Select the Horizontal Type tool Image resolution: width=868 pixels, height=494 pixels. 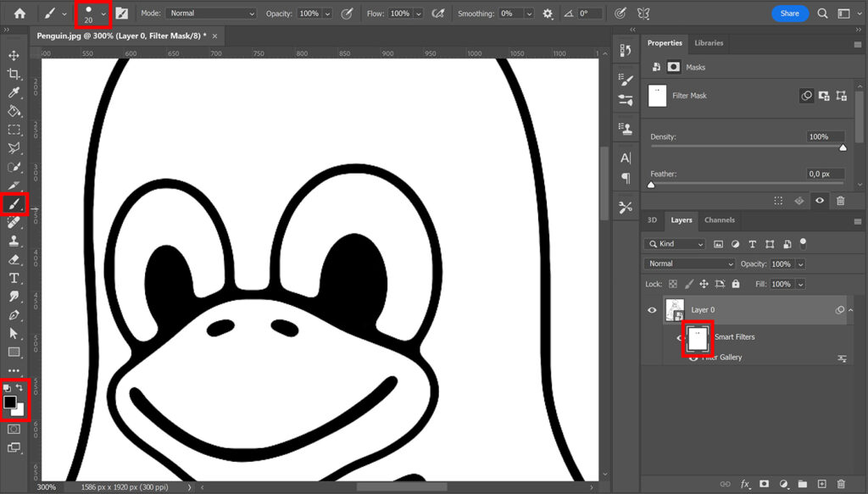[14, 278]
